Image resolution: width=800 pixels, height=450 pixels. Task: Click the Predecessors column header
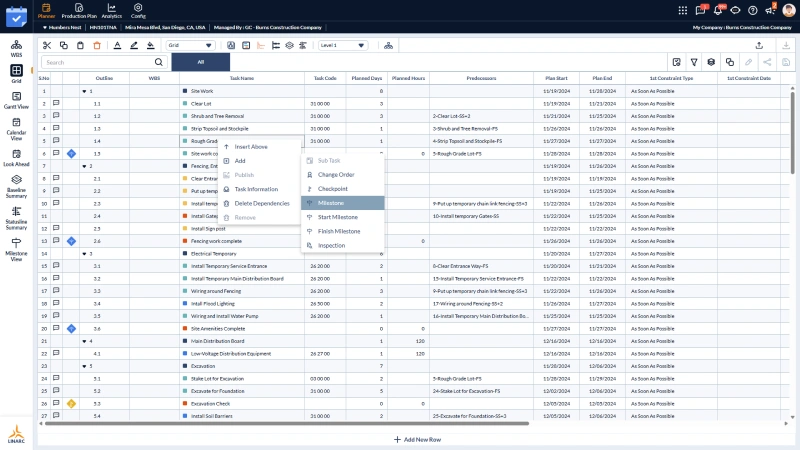tap(481, 78)
